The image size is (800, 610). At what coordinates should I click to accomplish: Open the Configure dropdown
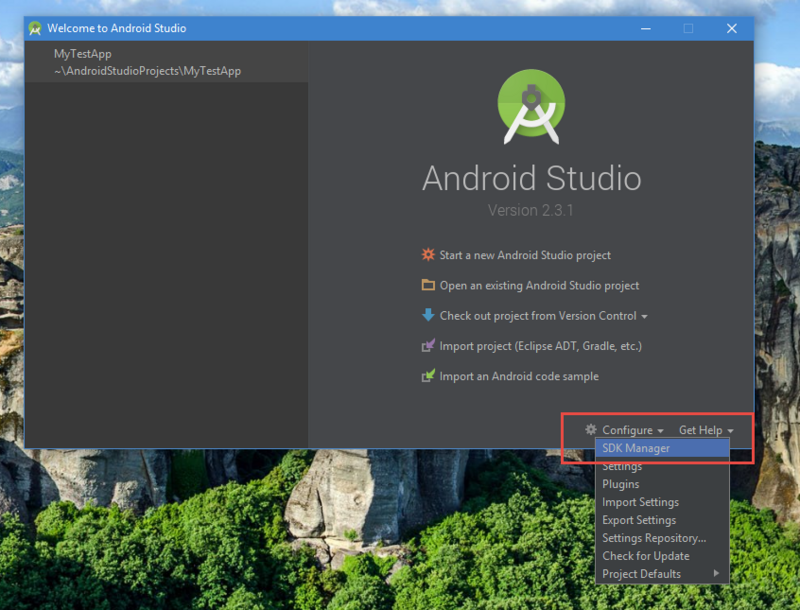pos(633,430)
